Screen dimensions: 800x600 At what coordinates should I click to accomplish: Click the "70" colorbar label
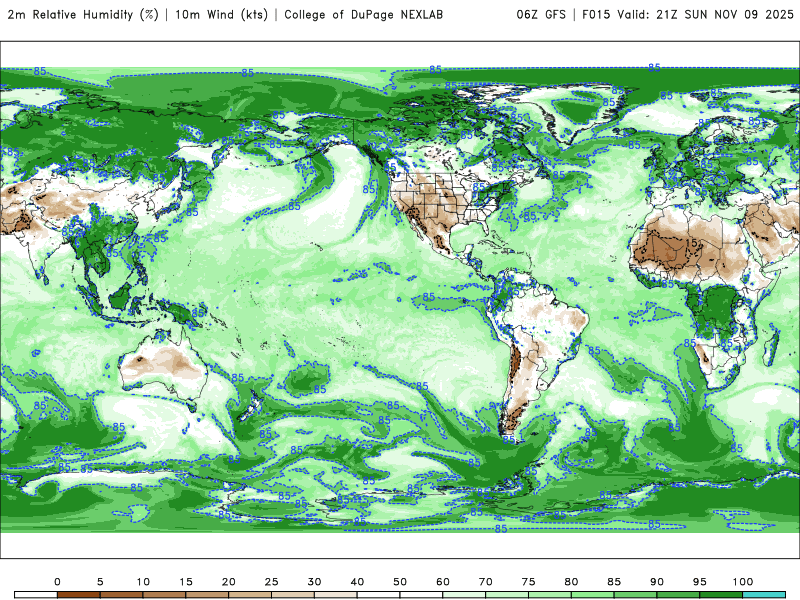(x=486, y=582)
